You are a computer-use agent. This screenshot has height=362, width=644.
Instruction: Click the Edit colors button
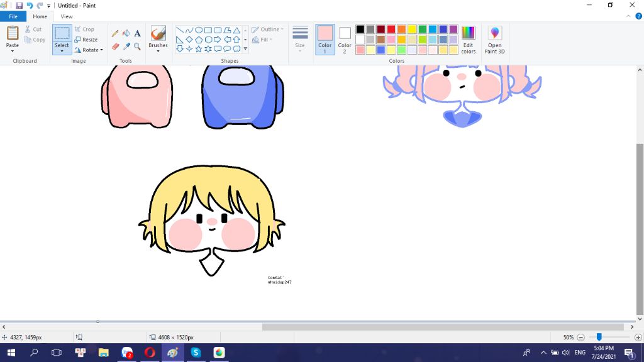point(468,40)
